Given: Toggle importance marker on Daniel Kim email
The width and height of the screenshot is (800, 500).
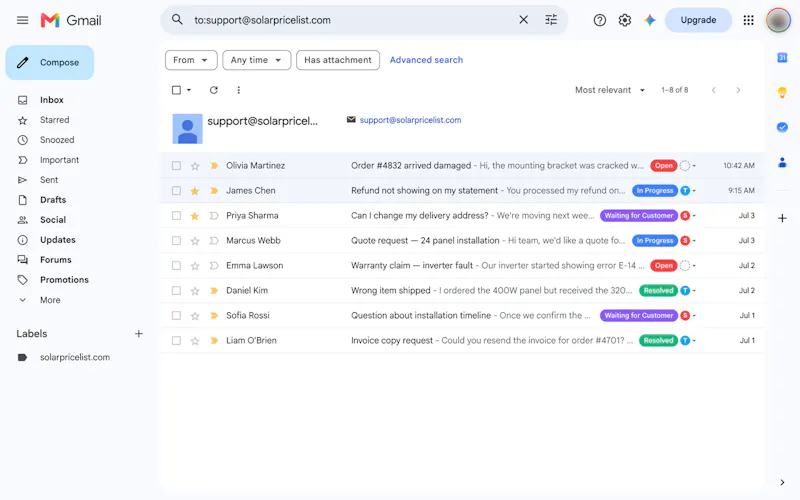Looking at the screenshot, I should (214, 290).
